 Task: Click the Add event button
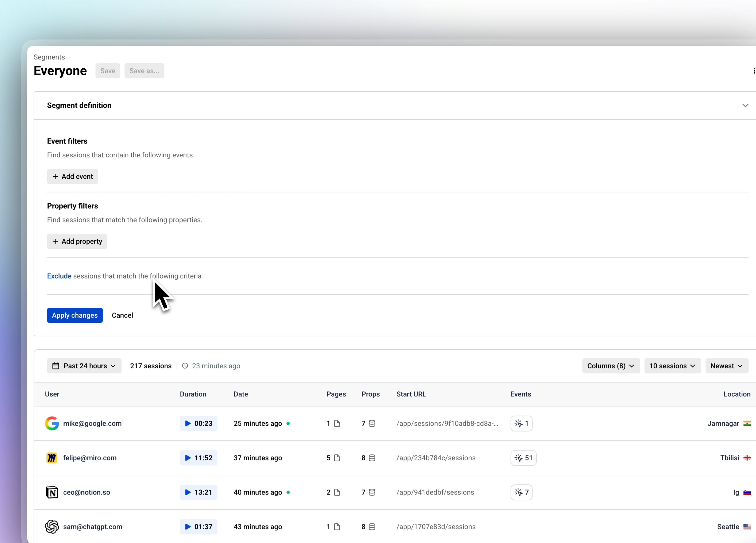click(72, 176)
